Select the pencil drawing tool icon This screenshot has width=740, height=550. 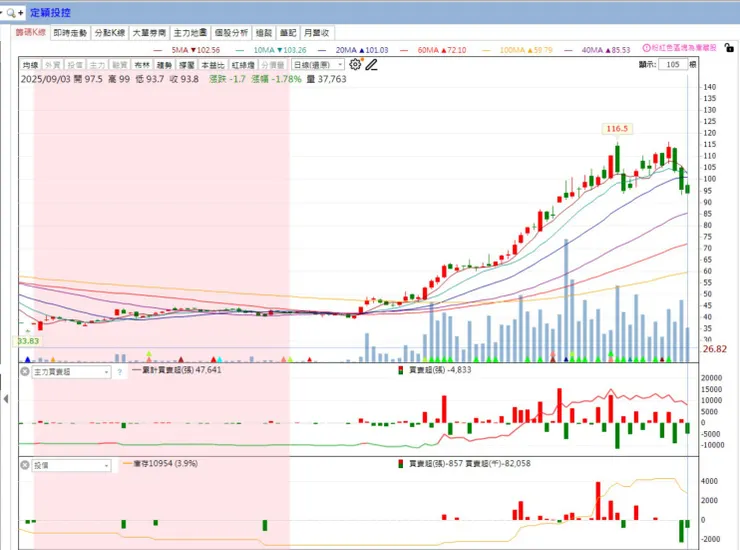pos(371,65)
